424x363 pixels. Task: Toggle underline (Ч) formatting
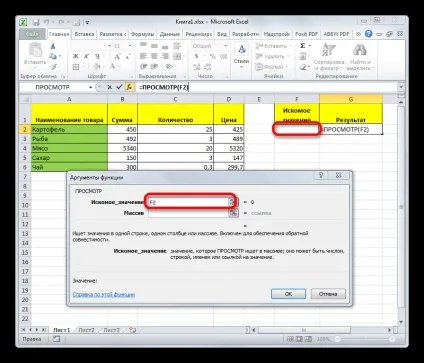click(x=97, y=56)
